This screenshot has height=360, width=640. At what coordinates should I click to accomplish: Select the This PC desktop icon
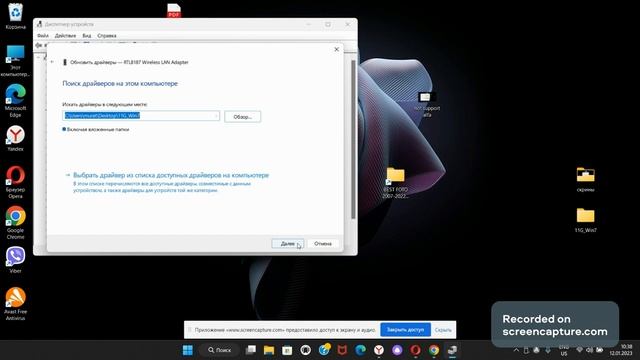click(16, 60)
